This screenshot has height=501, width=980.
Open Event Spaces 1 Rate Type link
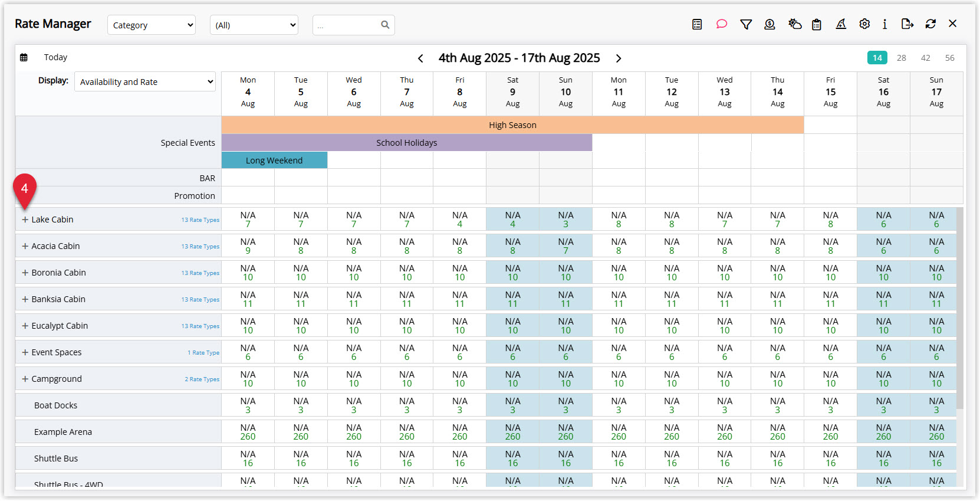(x=203, y=353)
